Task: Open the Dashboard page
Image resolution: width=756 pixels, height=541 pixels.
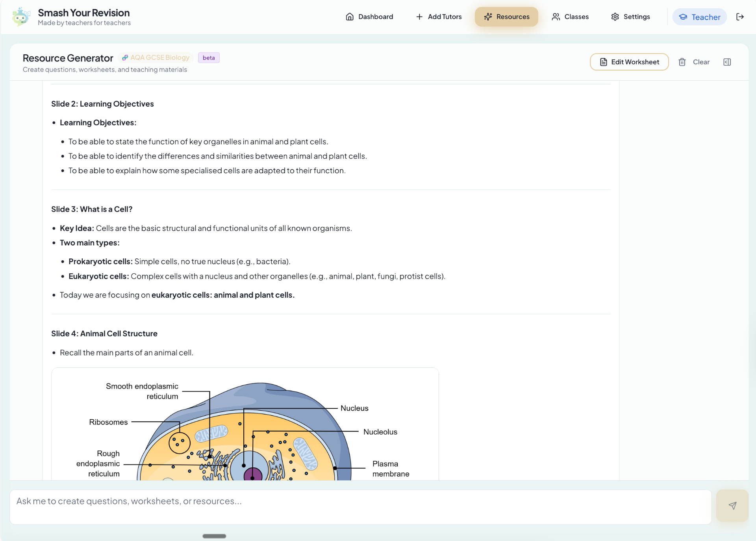Action: pyautogui.click(x=369, y=17)
